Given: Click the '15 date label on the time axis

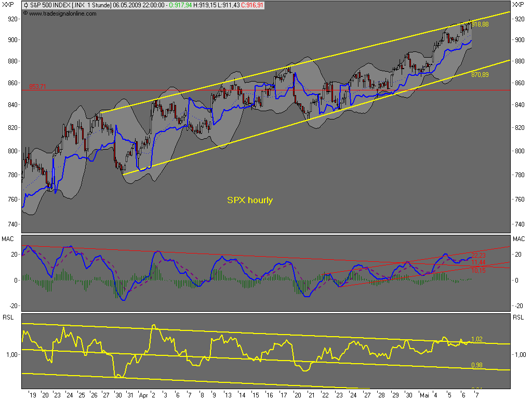Looking at the screenshot, I should [x=256, y=395].
